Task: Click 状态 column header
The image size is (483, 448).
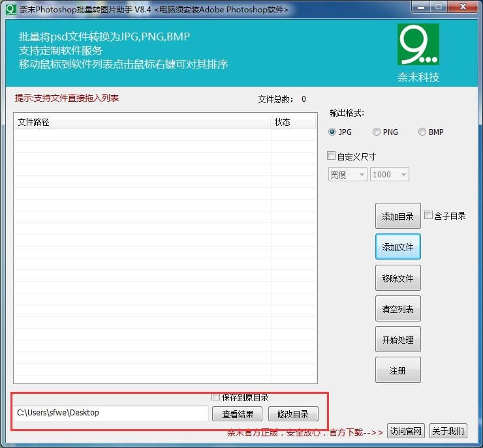Action: [293, 122]
